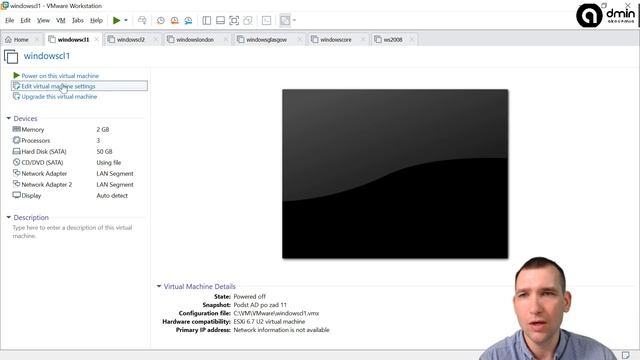This screenshot has width=640, height=360.
Task: Collapse the Description section
Action: click(x=9, y=218)
